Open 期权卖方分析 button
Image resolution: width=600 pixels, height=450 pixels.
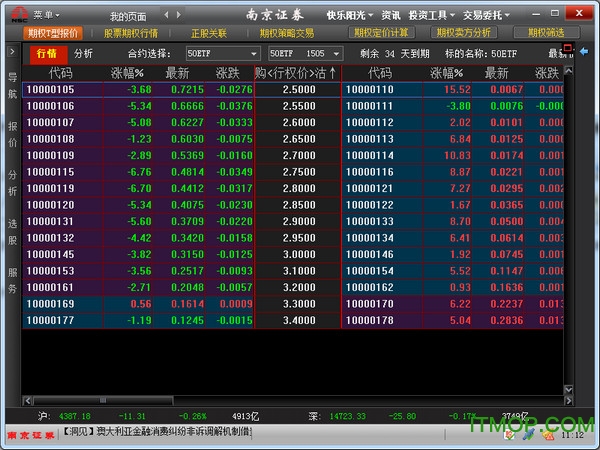click(464, 33)
